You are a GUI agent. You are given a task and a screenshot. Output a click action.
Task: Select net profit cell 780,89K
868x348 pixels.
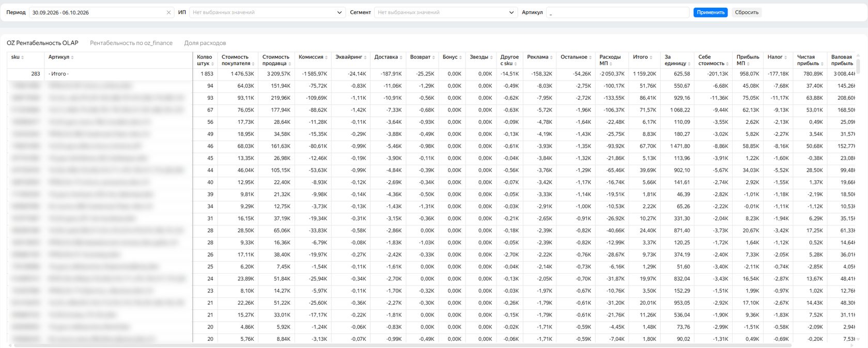click(813, 74)
